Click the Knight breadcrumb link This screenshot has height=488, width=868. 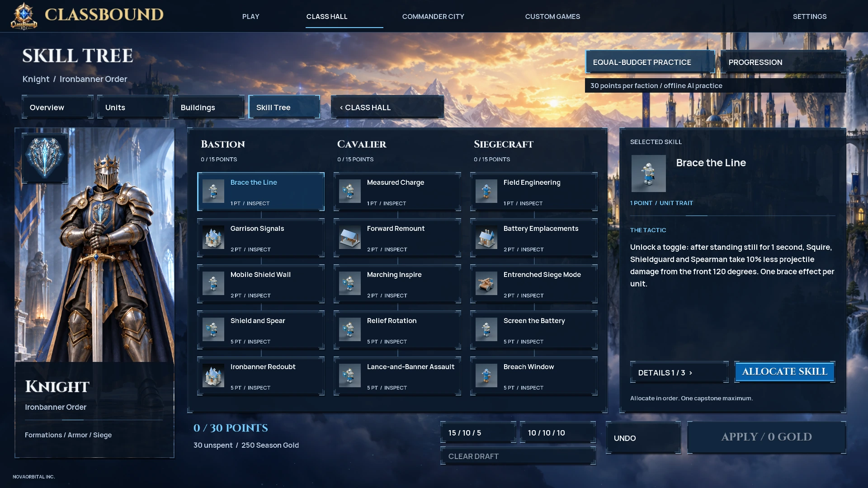click(36, 79)
